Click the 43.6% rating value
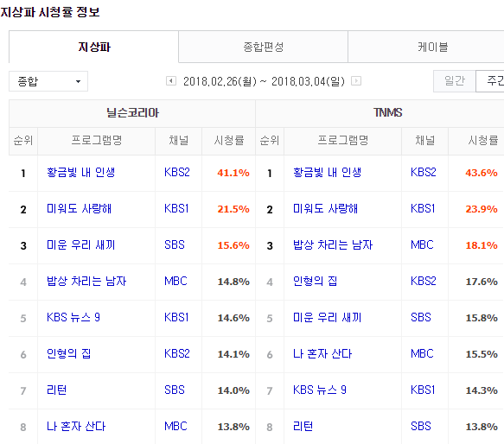 [482, 173]
